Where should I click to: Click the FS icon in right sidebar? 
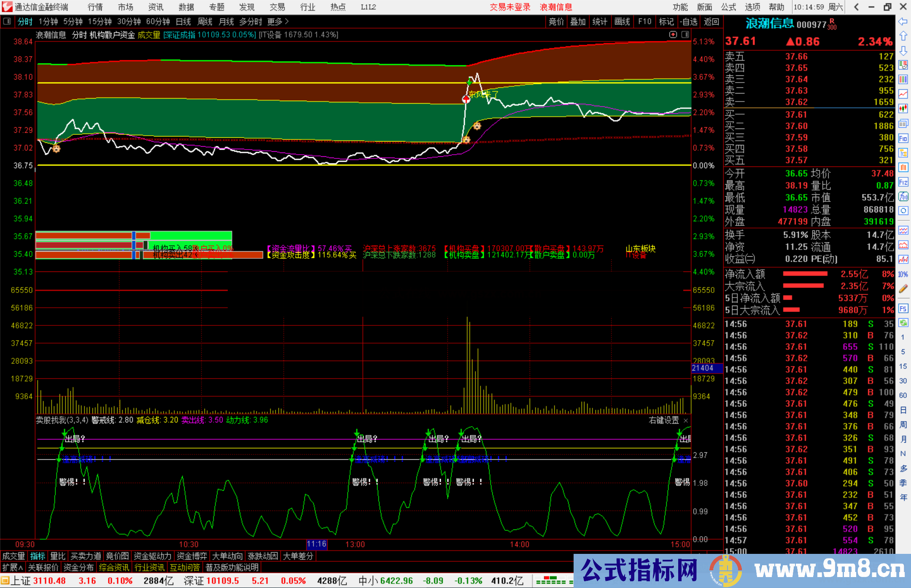(x=903, y=309)
